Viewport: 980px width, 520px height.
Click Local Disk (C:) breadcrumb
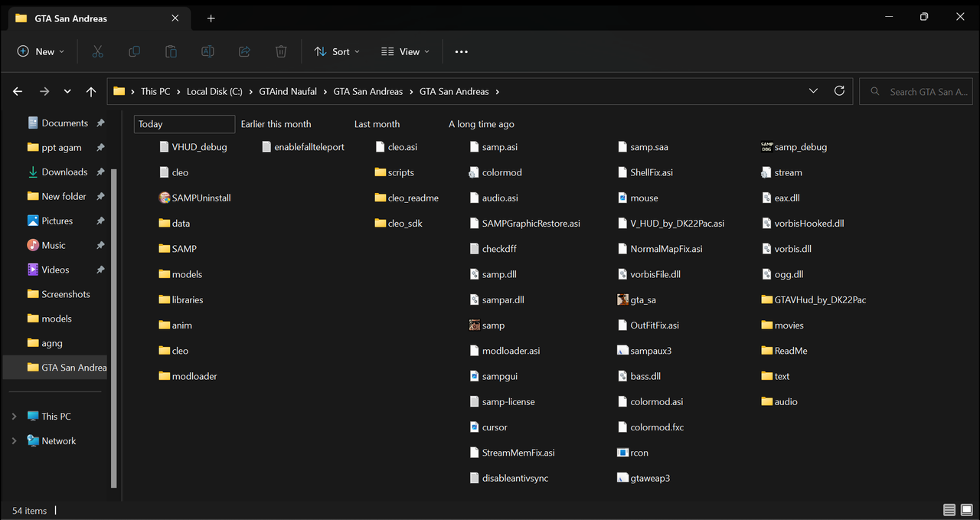(x=214, y=91)
